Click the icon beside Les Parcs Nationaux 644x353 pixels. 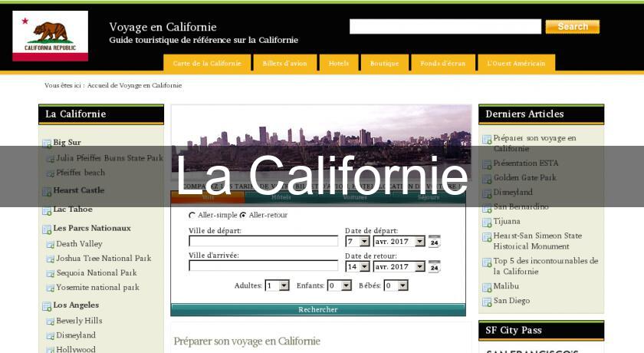(47, 229)
